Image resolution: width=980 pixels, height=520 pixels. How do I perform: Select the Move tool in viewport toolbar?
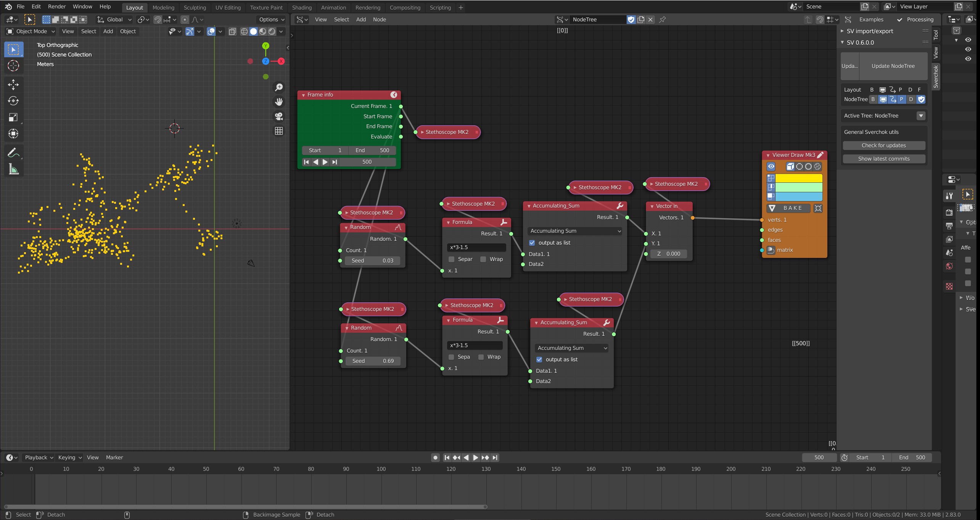[x=13, y=84]
